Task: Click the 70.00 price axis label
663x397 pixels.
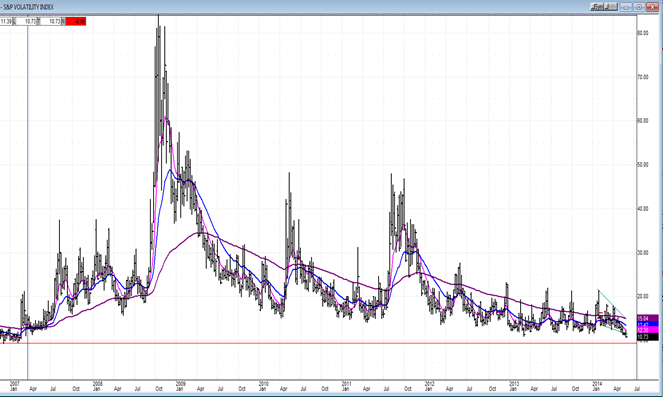Action: point(643,77)
